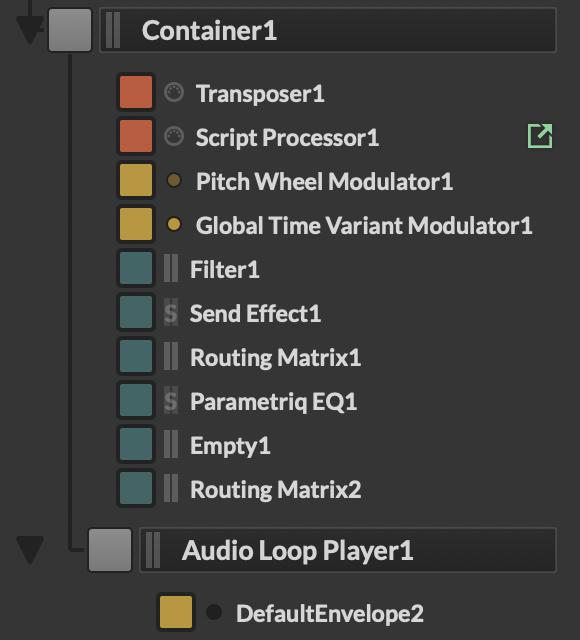The image size is (580, 640).
Task: Select the Parametriq EQ1 effect
Action: 273,402
